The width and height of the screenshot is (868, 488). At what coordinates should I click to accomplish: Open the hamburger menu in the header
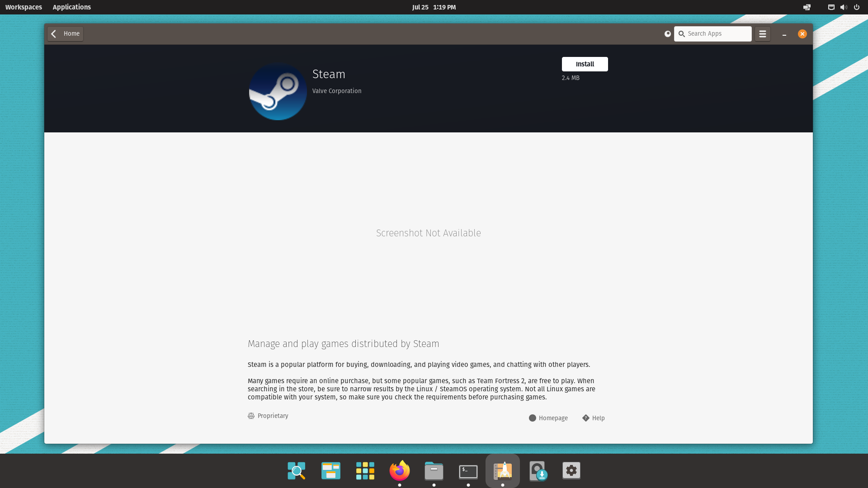click(762, 34)
